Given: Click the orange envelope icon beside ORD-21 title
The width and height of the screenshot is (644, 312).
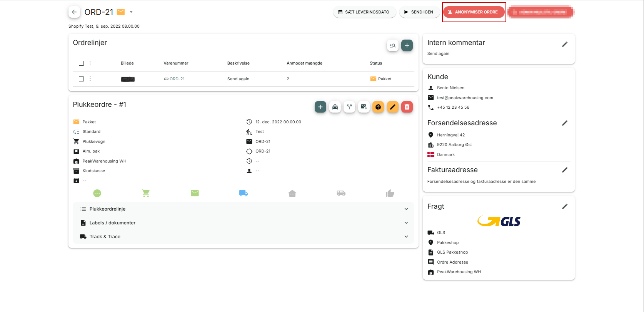Looking at the screenshot, I should [121, 12].
